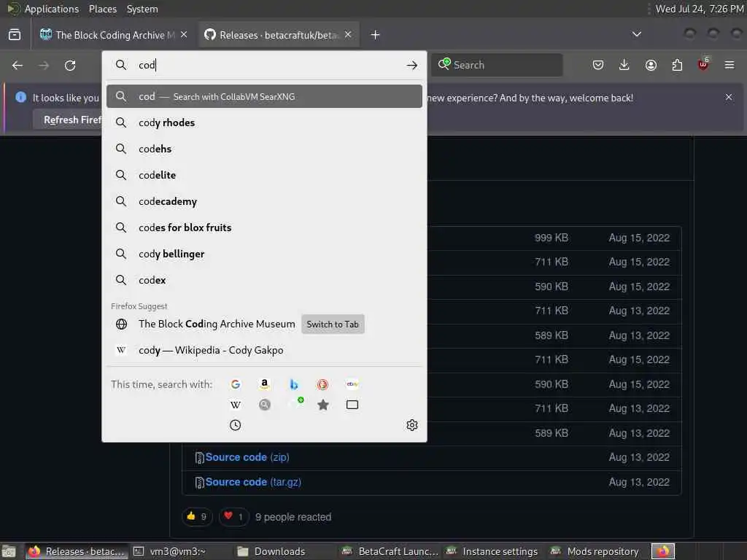The image size is (747, 560).
Task: Open Places menu
Action: tap(103, 9)
